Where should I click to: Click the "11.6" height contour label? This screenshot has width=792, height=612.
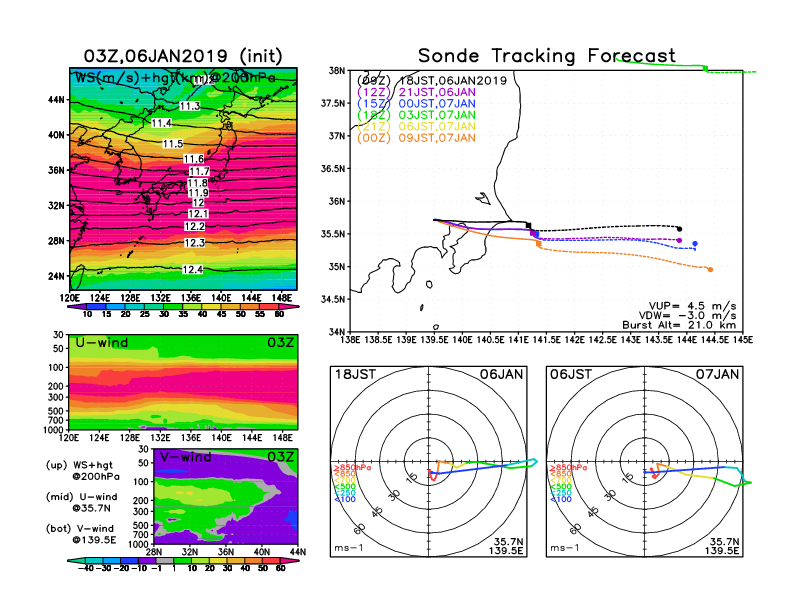(194, 159)
